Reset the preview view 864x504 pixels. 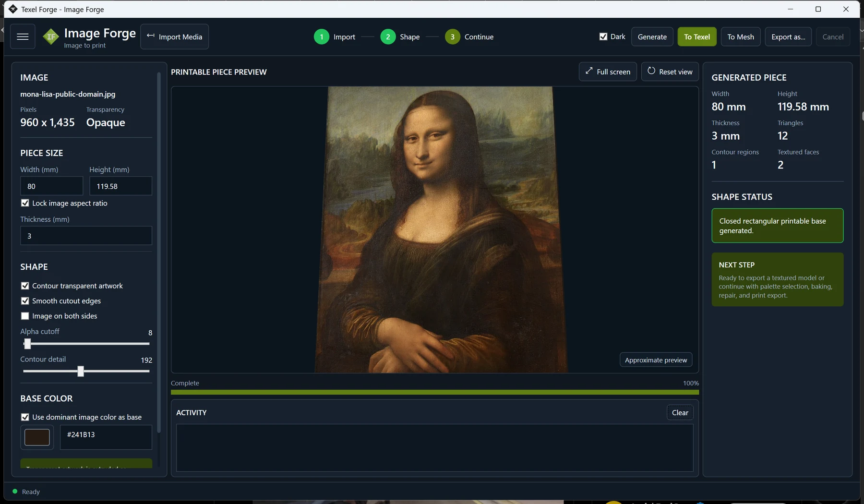(670, 72)
